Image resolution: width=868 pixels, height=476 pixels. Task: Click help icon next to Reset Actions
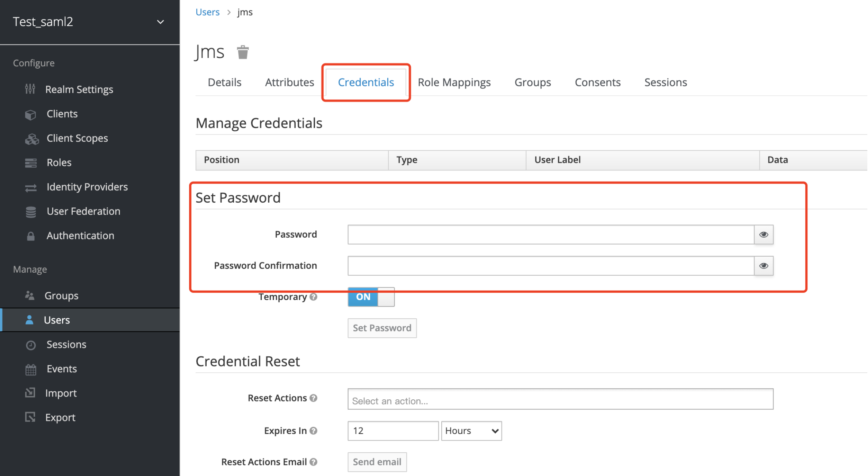pos(313,398)
